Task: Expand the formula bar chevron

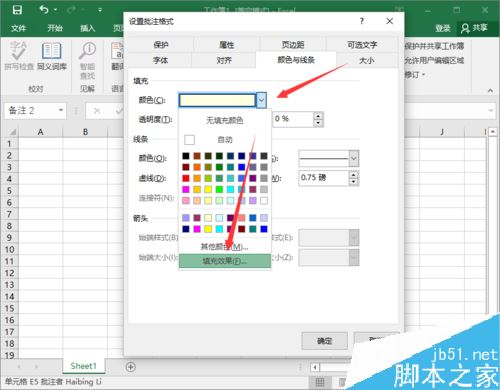Action: pyautogui.click(x=491, y=110)
